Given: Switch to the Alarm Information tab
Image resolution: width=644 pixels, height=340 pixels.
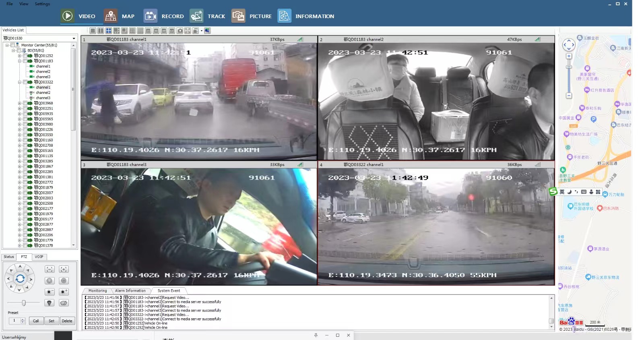Looking at the screenshot, I should (130, 290).
